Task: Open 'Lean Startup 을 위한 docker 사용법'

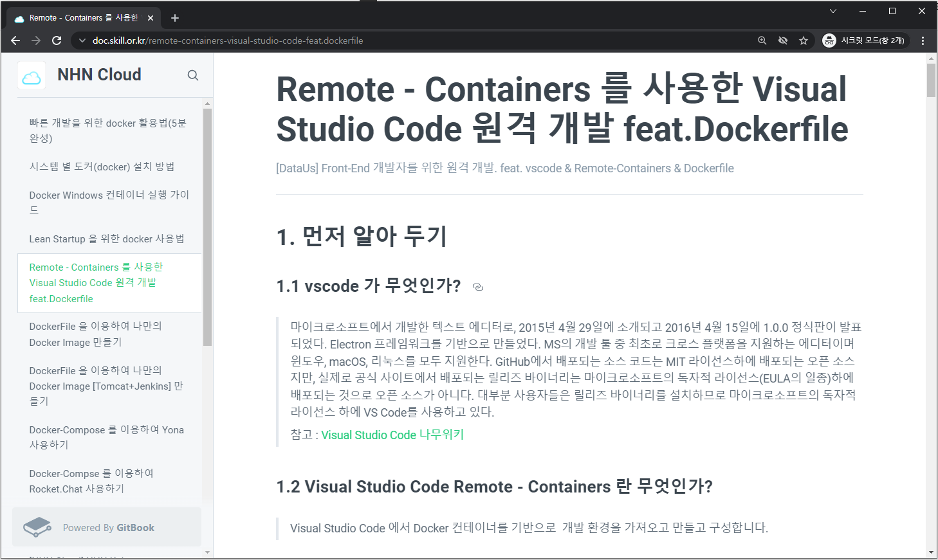Action: coord(109,239)
